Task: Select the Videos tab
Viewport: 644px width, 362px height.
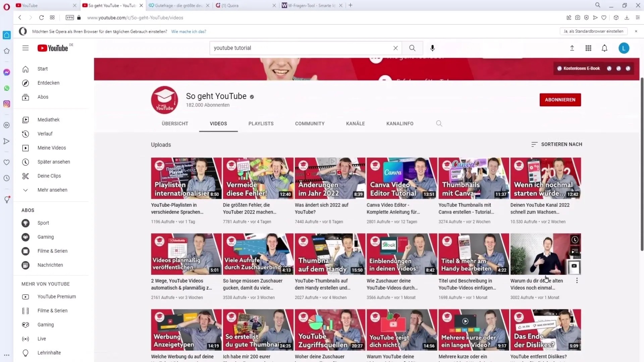Action: click(x=218, y=123)
